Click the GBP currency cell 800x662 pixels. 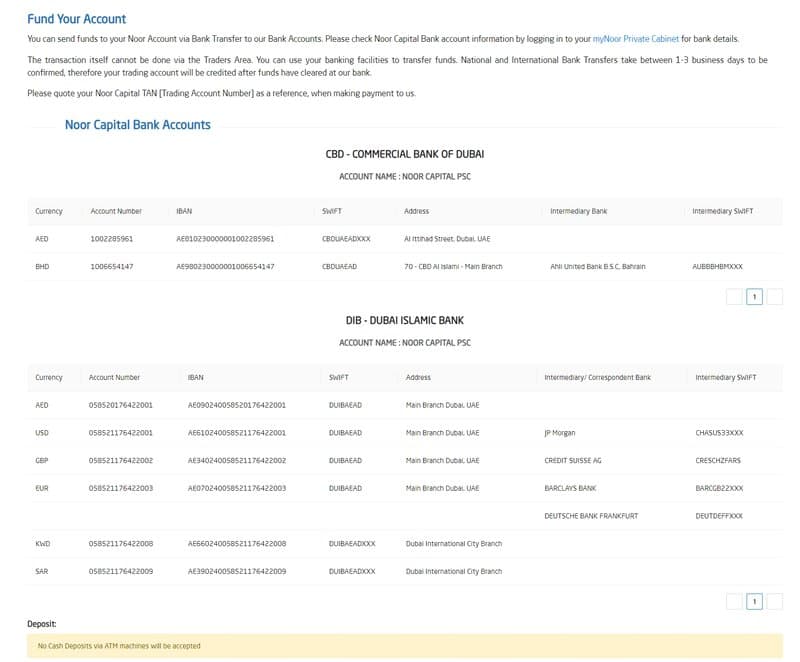[x=42, y=460]
